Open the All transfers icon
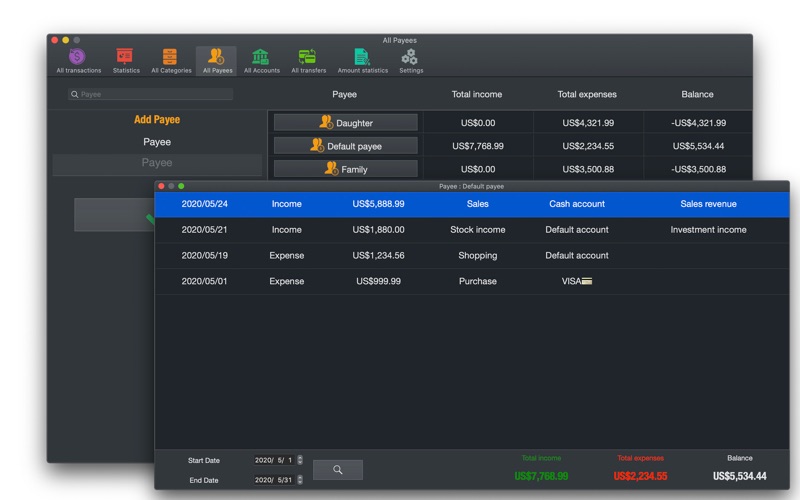800x500 pixels. [308, 61]
